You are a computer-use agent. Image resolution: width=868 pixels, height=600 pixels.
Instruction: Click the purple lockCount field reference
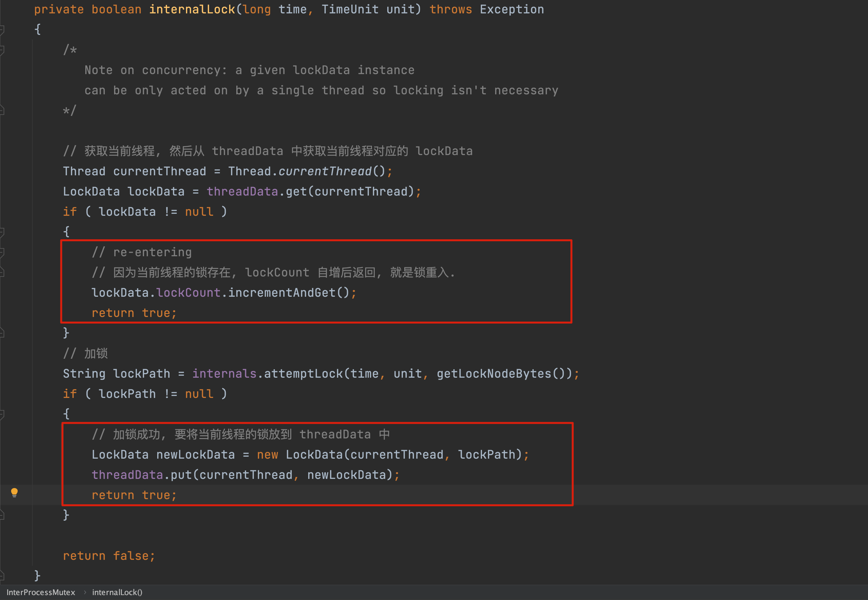188,293
